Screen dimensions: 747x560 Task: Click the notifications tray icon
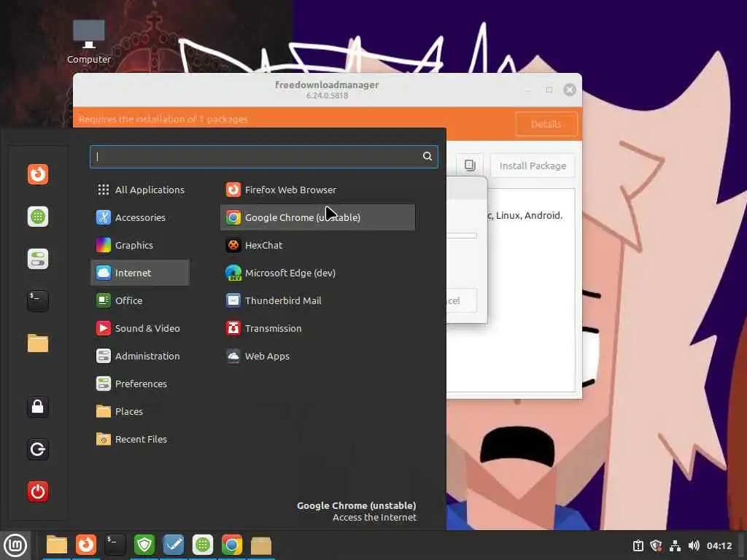(638, 545)
